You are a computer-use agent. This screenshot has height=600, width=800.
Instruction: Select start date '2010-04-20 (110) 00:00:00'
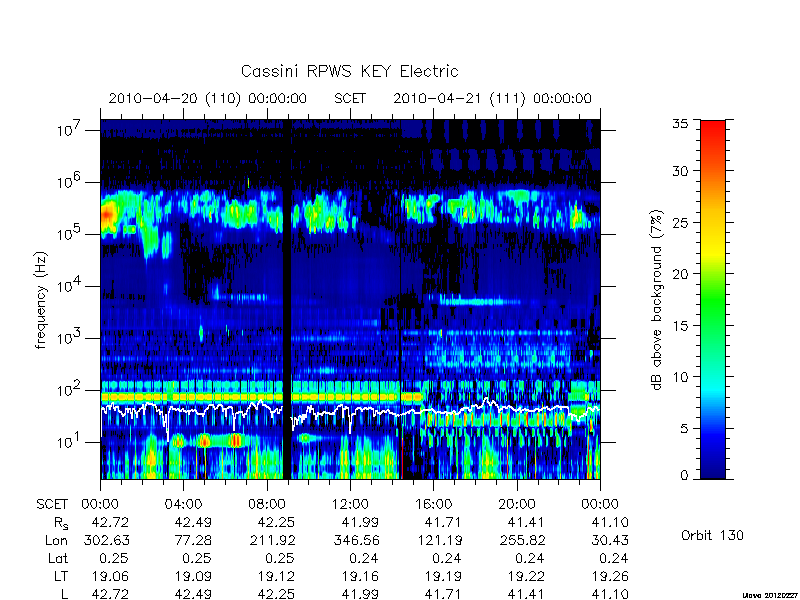(x=208, y=98)
